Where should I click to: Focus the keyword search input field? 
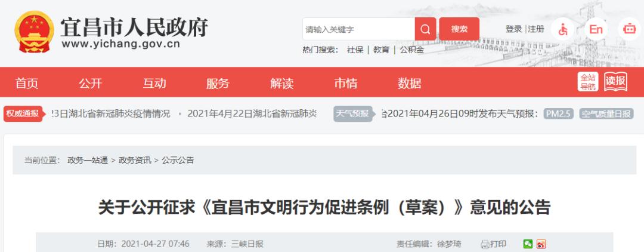[358, 29]
